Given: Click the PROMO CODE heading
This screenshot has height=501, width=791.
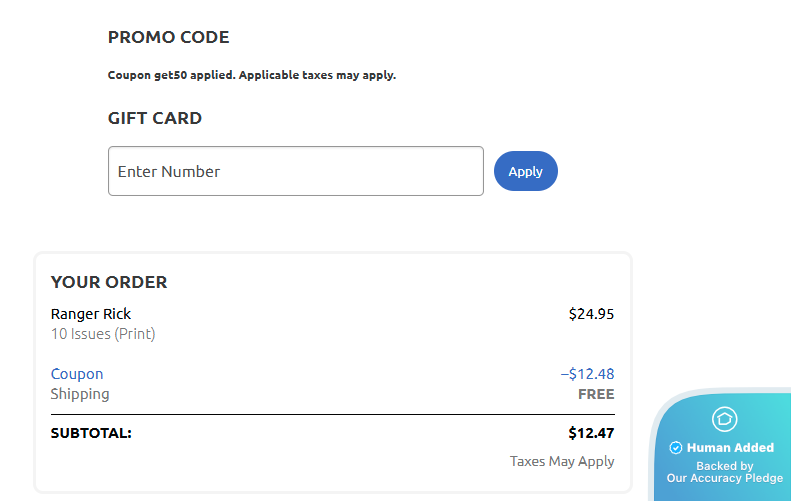Looking at the screenshot, I should [168, 38].
